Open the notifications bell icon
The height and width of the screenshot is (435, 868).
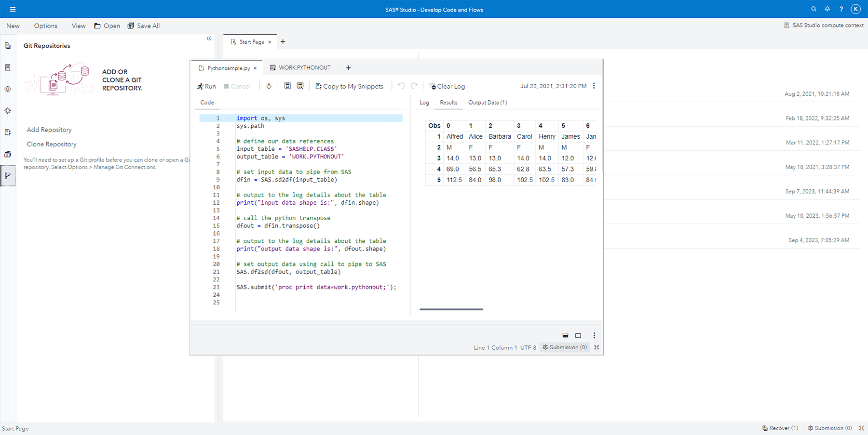click(x=827, y=9)
